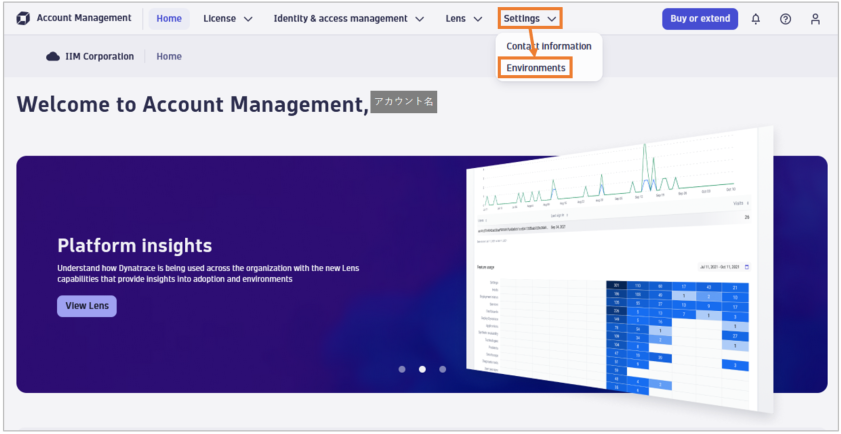
Task: Click the cloud icon beside IIM Corporation
Action: point(53,56)
